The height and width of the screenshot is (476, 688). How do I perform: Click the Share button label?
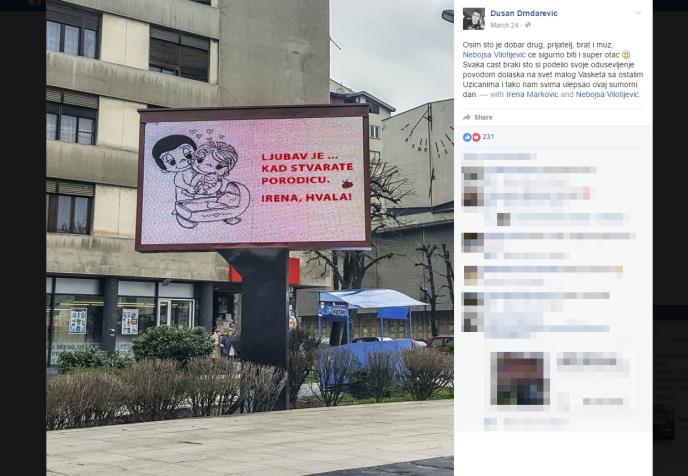483,118
